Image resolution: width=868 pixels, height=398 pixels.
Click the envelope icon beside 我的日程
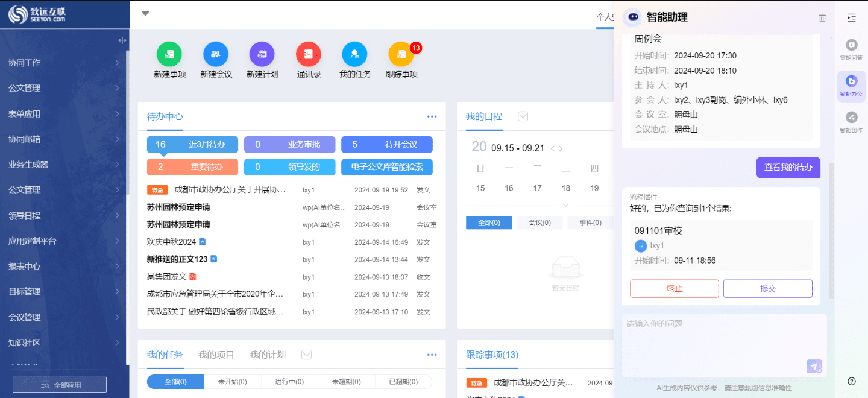(x=523, y=116)
